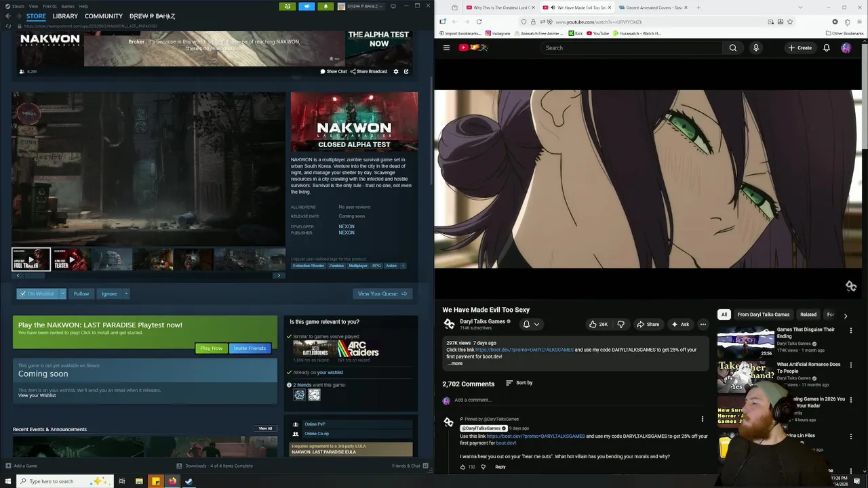This screenshot has height=488, width=868.
Task: Open Firefox from the Windows taskbar
Action: tap(172, 481)
